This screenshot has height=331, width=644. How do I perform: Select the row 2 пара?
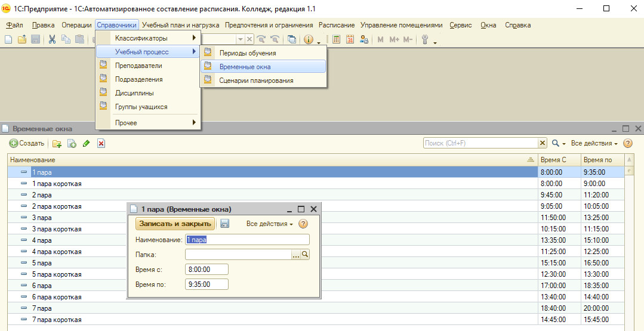(315, 195)
